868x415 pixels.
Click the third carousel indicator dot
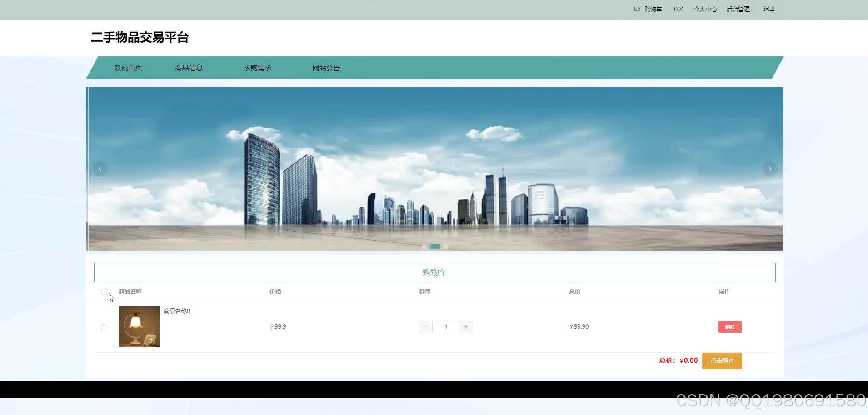pyautogui.click(x=446, y=247)
